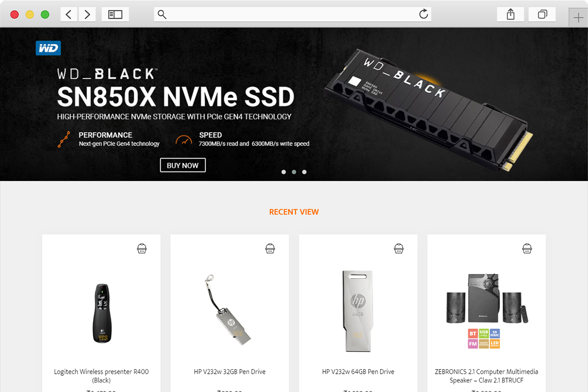Reload the page with the refresh icon
This screenshot has height=392, width=588.
pos(424,14)
